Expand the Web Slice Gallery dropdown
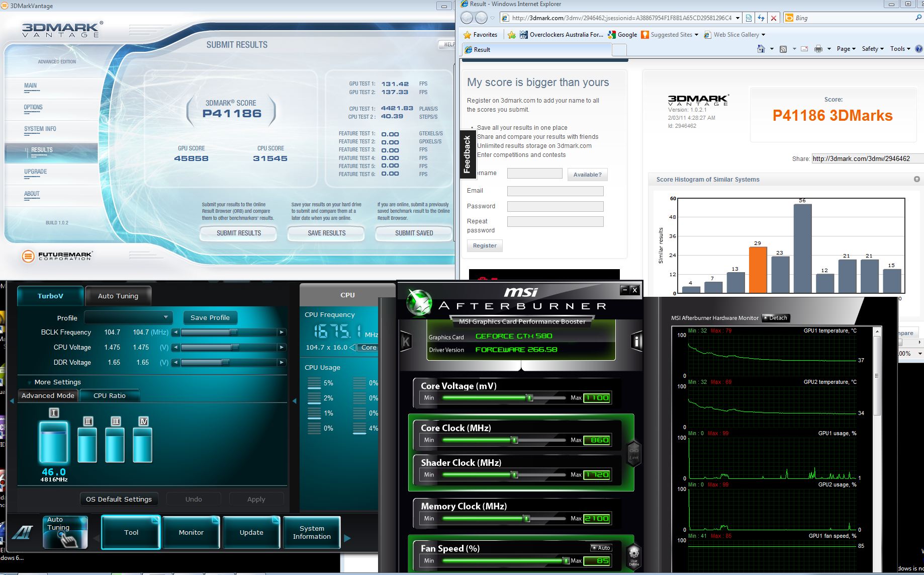 [763, 35]
